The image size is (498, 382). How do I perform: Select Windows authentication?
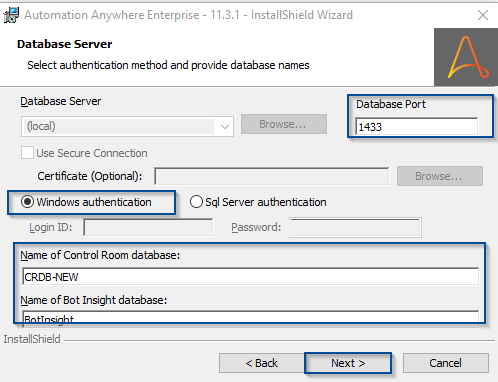86,202
